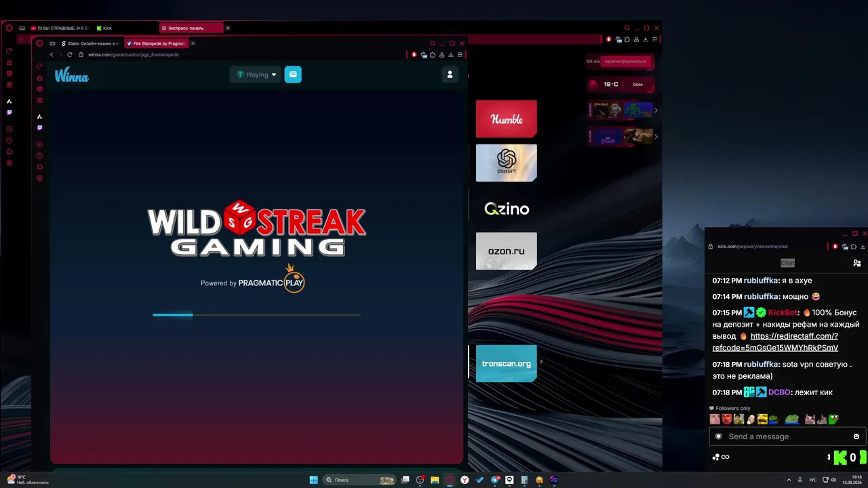Switch to the YouTube tab in back window
Screen dimensions: 868x488
(60, 28)
